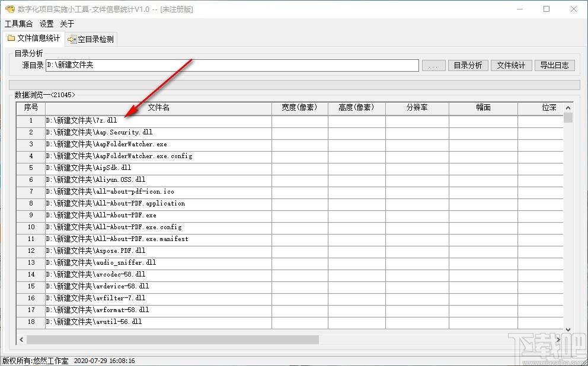This screenshot has height=366, width=588.
Task: Click the app icon in title bar
Action: click(9, 9)
